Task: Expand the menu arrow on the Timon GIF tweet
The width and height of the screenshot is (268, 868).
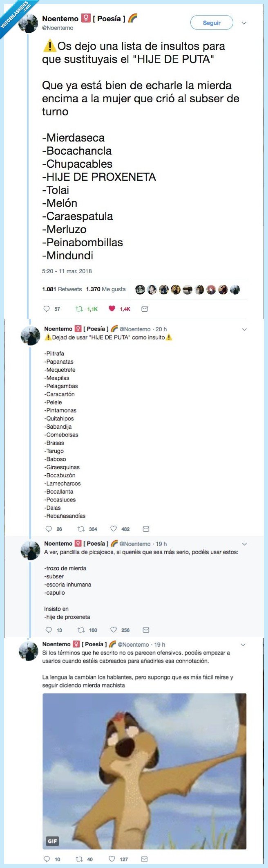Action: [244, 644]
